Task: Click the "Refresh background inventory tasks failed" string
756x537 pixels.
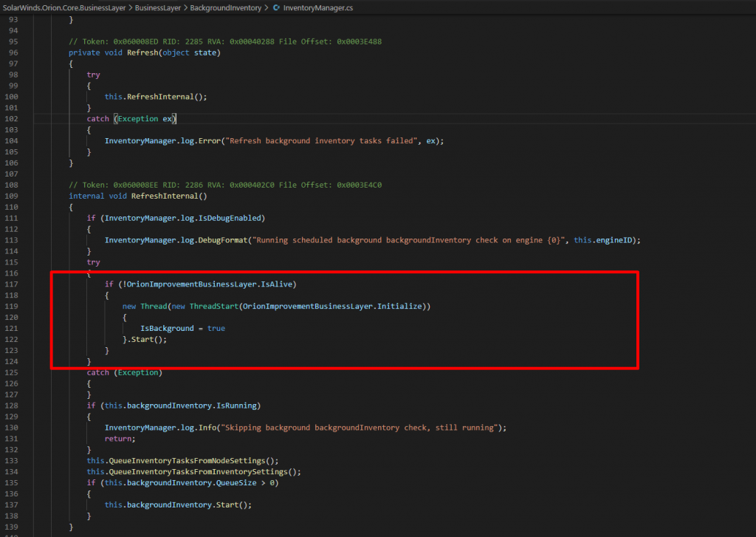Action: pos(321,141)
